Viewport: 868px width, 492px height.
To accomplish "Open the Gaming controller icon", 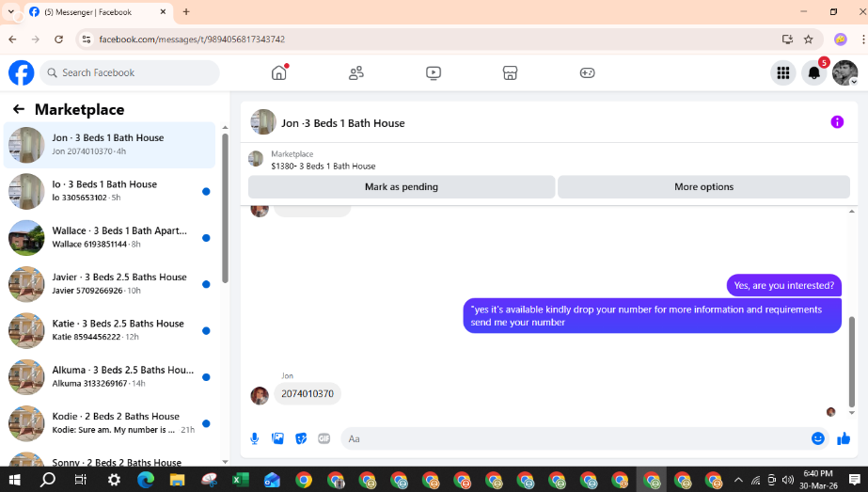I will 588,72.
